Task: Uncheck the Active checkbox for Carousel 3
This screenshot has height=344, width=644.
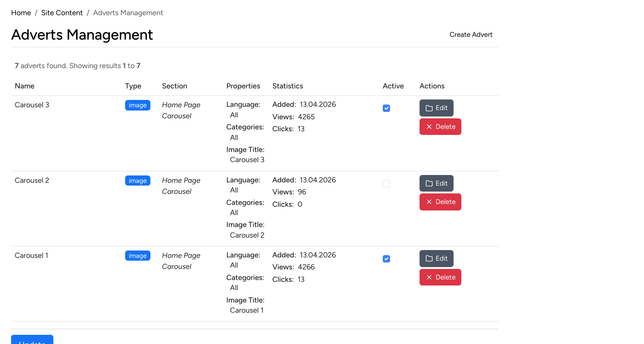Action: point(386,108)
